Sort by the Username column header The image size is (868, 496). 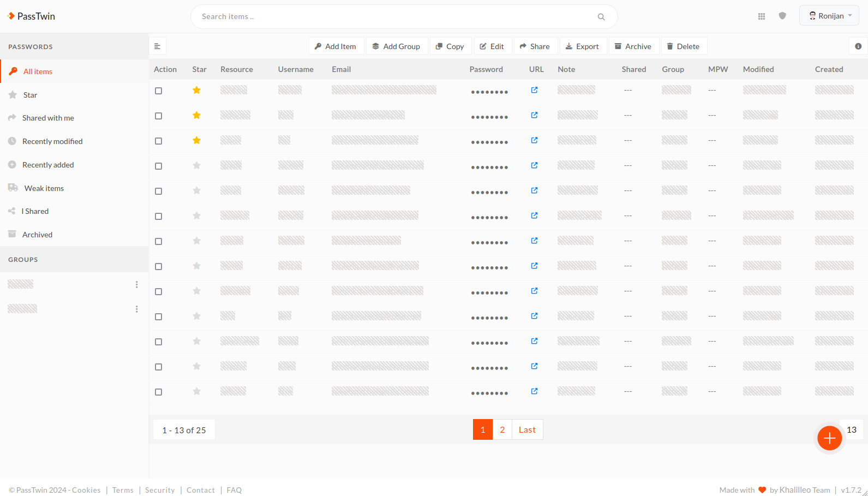(x=296, y=69)
